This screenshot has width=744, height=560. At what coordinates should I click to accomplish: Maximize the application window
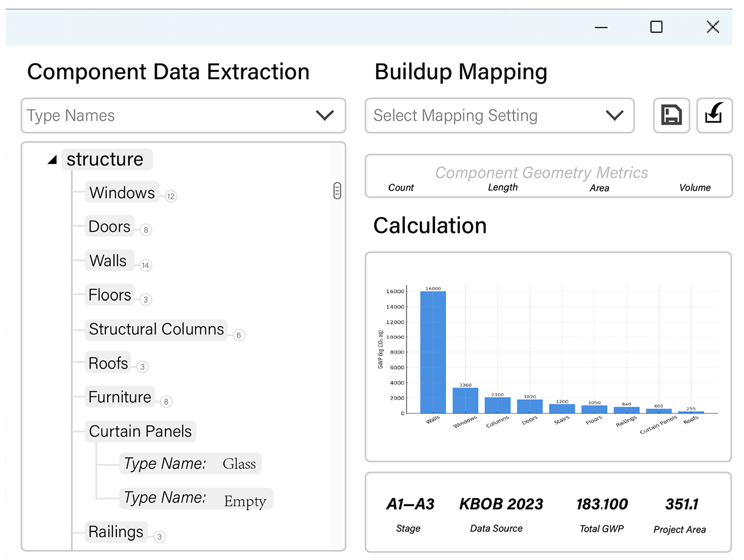[x=656, y=27]
